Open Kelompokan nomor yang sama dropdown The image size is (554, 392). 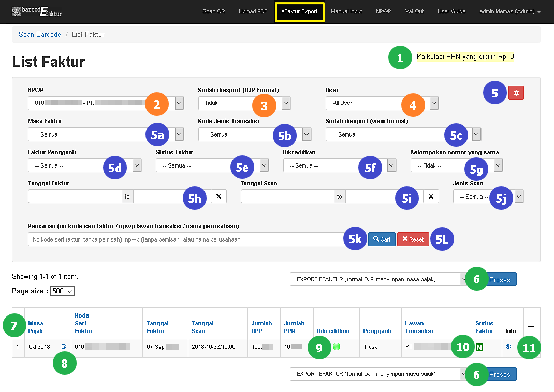[457, 165]
